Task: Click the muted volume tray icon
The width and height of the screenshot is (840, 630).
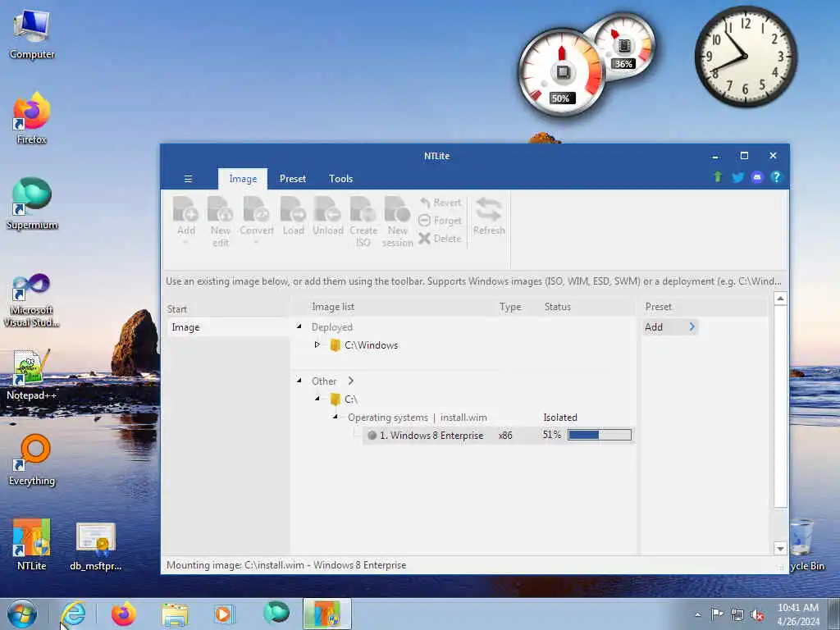Action: [x=757, y=614]
